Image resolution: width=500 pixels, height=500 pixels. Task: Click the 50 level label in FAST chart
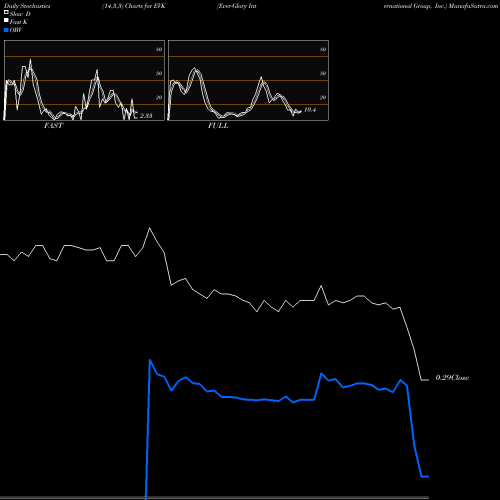(x=159, y=73)
